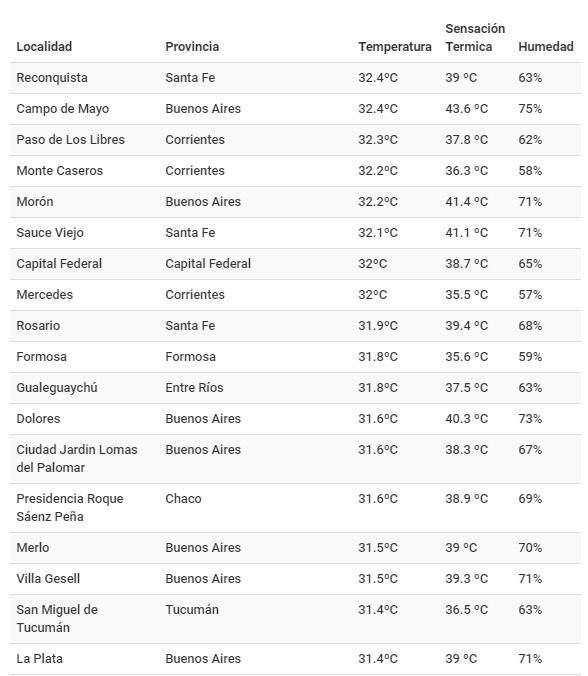
Task: Select the Sauce Viejo row
Action: [x=295, y=233]
